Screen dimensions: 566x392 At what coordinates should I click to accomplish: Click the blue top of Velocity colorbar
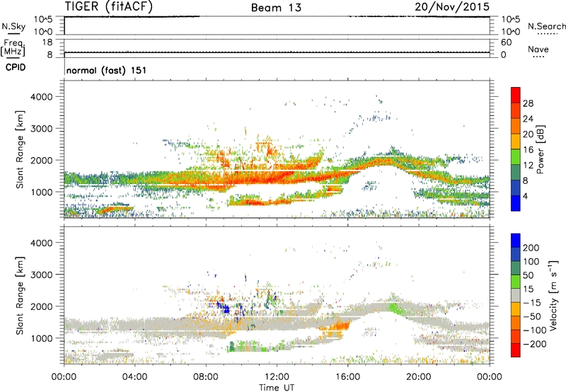pos(516,241)
